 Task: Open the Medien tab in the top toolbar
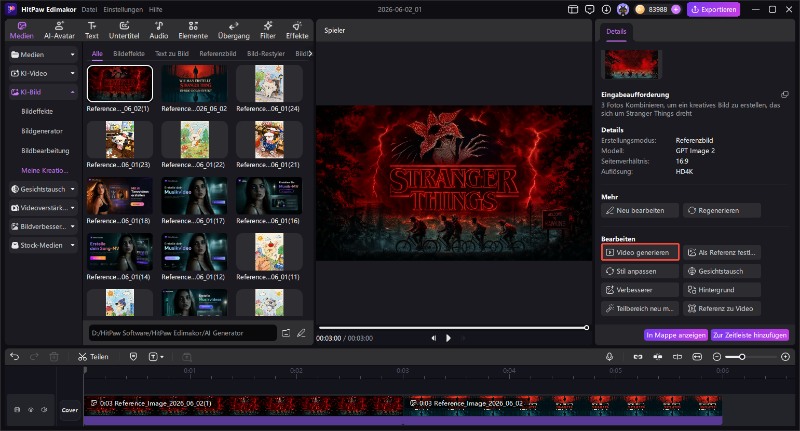pyautogui.click(x=21, y=31)
